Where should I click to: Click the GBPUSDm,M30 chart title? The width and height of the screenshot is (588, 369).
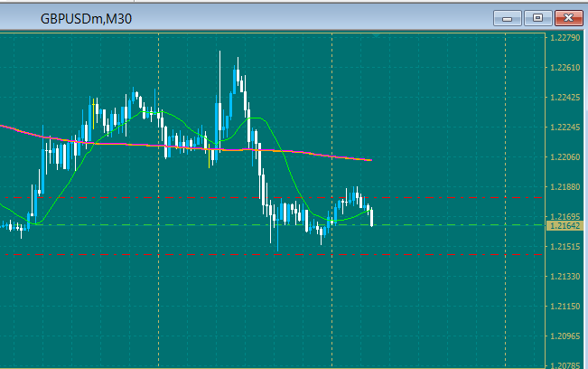pyautogui.click(x=86, y=19)
